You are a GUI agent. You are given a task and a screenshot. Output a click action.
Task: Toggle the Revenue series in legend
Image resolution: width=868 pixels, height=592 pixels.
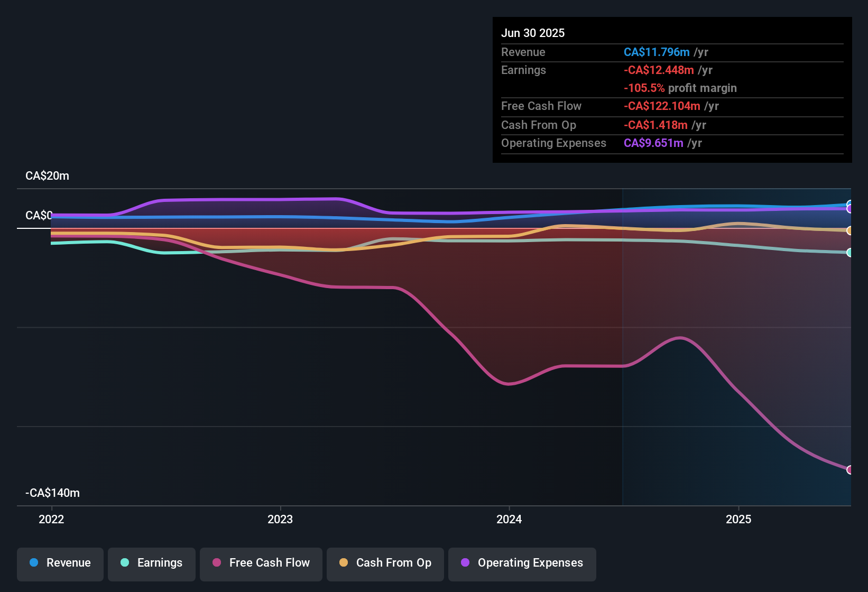coord(60,565)
